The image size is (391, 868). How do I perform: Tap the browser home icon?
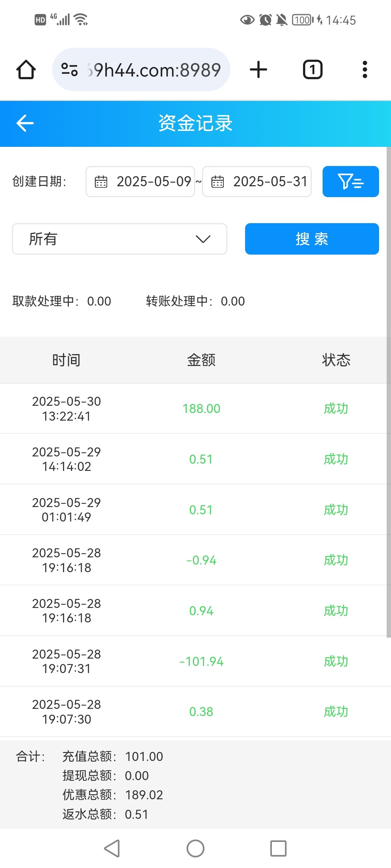(26, 69)
